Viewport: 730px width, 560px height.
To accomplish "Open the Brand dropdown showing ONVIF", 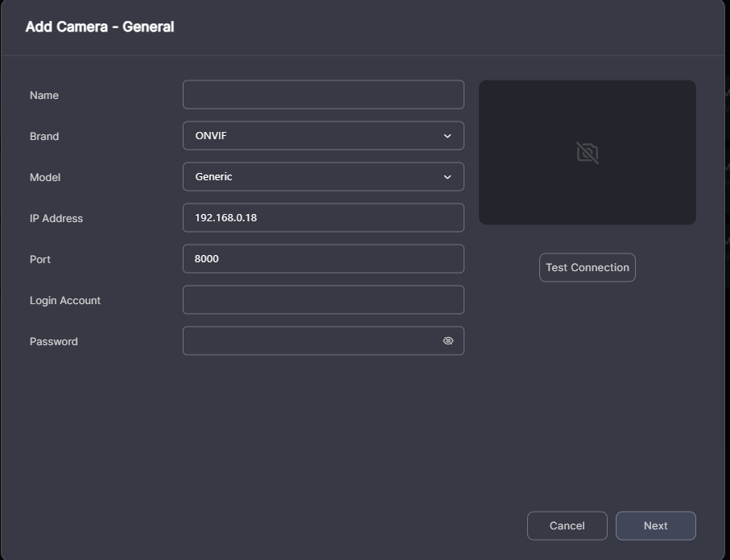I will (323, 135).
